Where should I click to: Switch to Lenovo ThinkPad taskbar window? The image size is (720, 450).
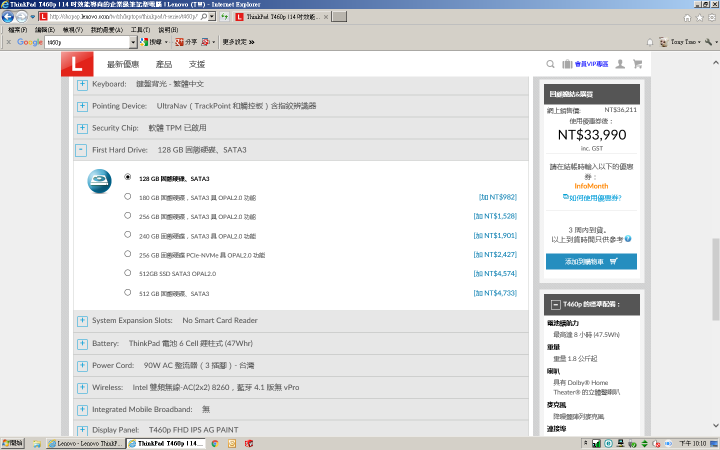tap(85, 444)
